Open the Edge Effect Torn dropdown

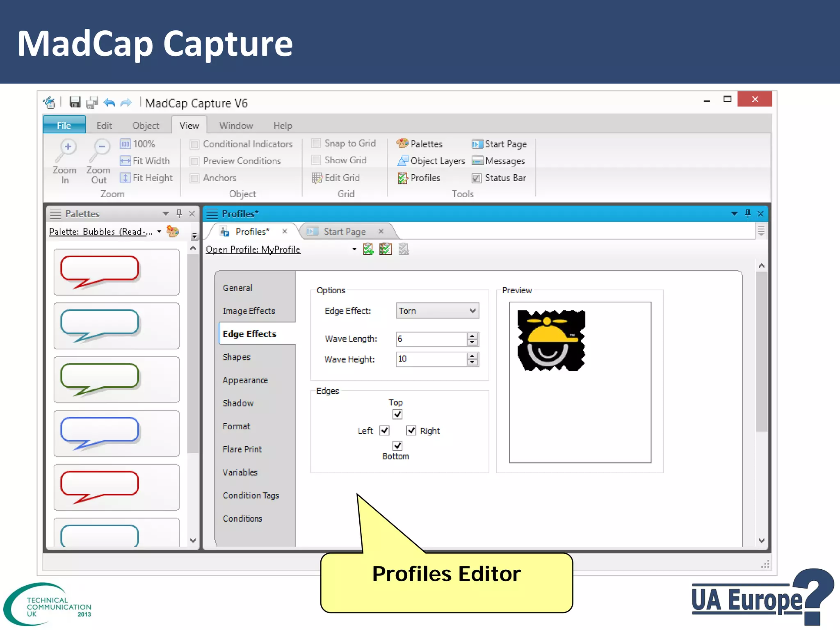pos(437,311)
